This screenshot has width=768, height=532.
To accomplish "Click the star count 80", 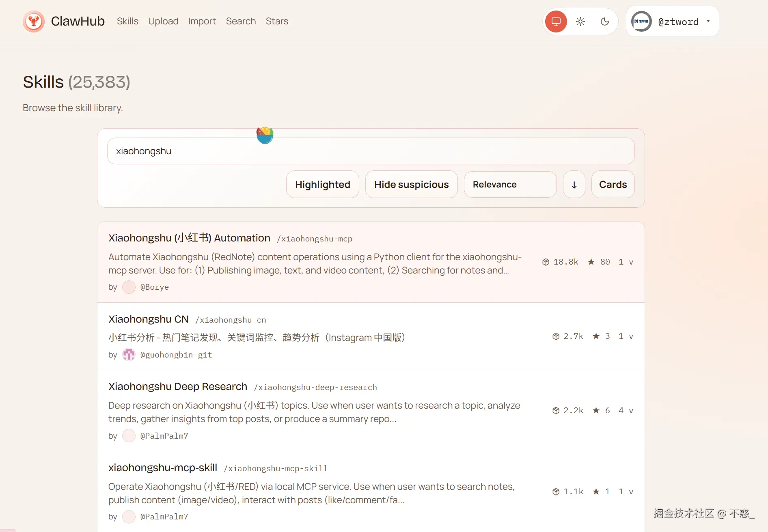I will click(605, 262).
